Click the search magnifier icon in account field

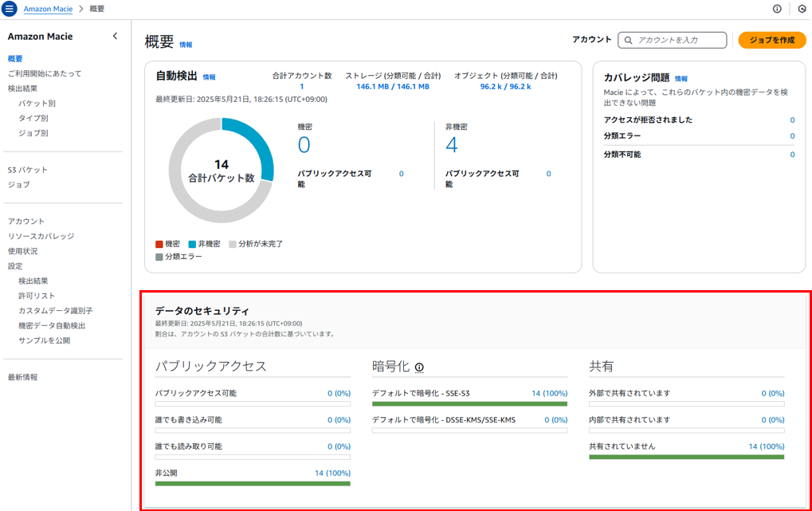point(628,40)
